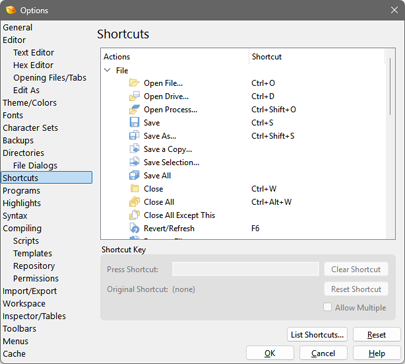This screenshot has width=405, height=364.
Task: Click the Save floppy disk icon
Action: point(134,122)
